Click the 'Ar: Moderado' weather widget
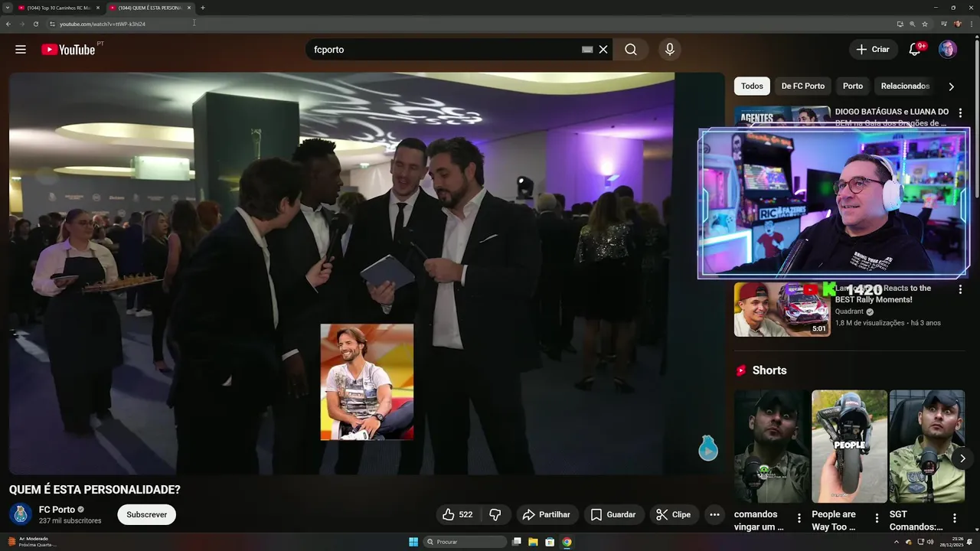This screenshot has height=551, width=980. click(x=31, y=542)
